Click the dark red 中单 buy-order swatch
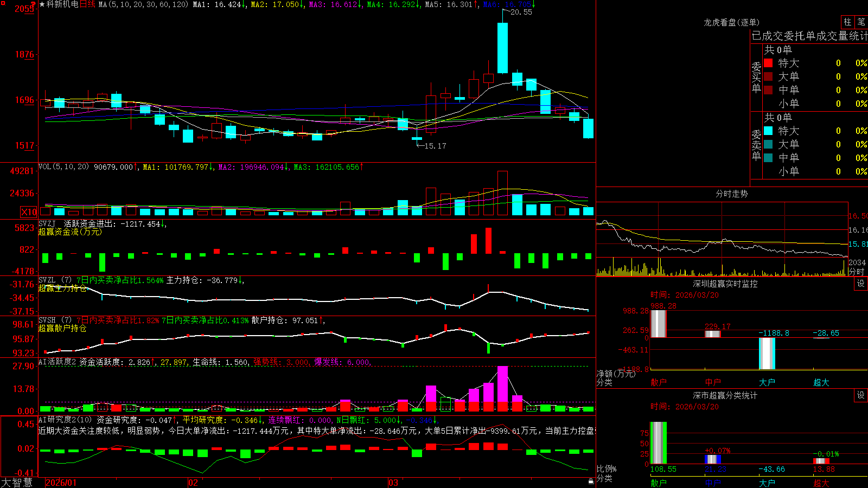This screenshot has height=488, width=868. pos(768,90)
